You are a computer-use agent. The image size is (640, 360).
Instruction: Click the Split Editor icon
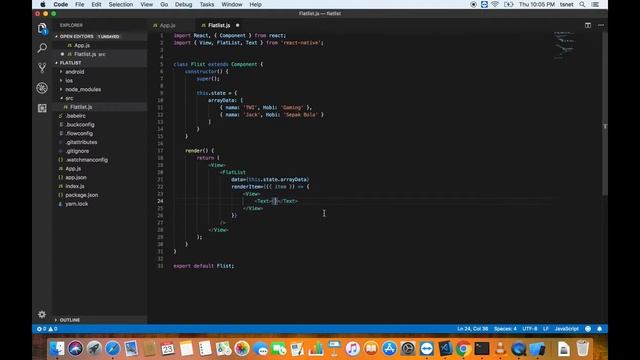pos(588,25)
